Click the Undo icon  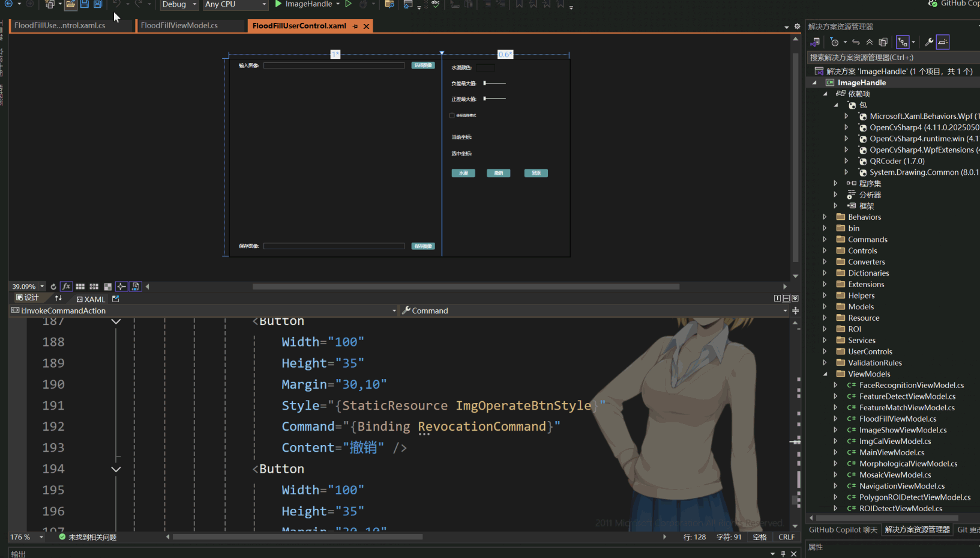(118, 5)
